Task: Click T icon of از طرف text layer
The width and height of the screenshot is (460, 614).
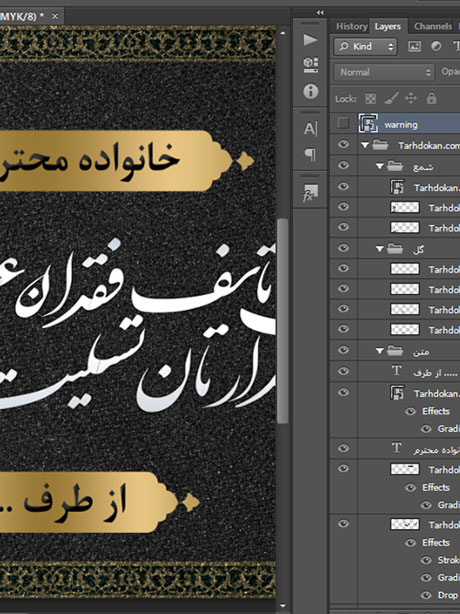Action: (397, 370)
